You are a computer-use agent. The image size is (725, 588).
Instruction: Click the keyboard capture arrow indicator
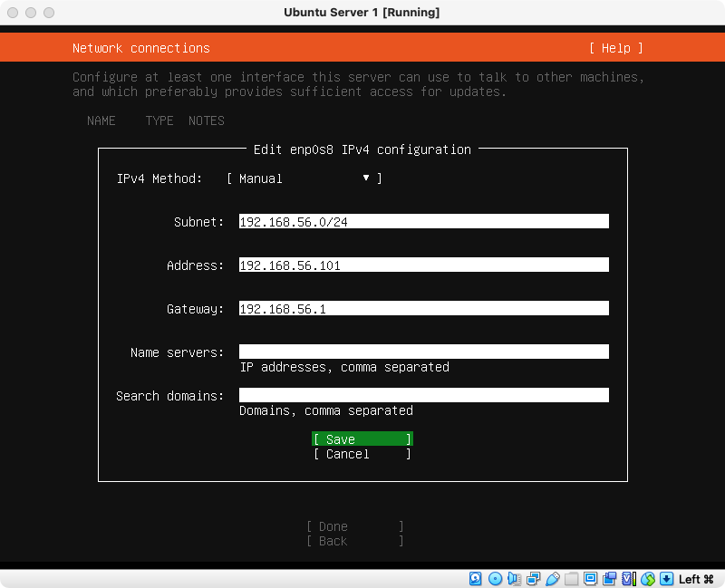667,578
